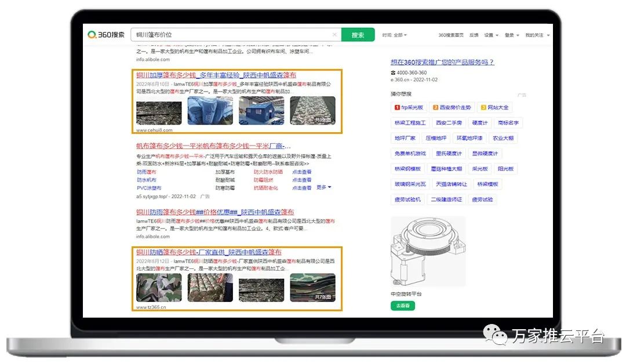The height and width of the screenshot is (364, 626).
Task: Click the blue tent thumbnail image
Action: (261, 111)
